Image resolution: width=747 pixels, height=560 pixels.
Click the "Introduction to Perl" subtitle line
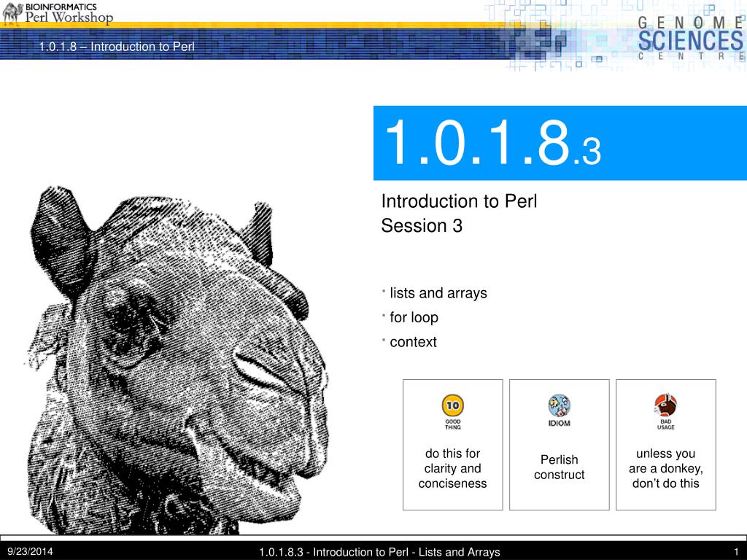[459, 201]
